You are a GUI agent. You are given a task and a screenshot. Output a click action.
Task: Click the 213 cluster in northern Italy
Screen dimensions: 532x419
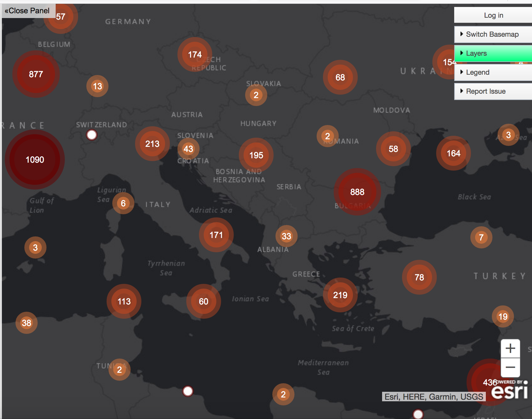coord(152,144)
